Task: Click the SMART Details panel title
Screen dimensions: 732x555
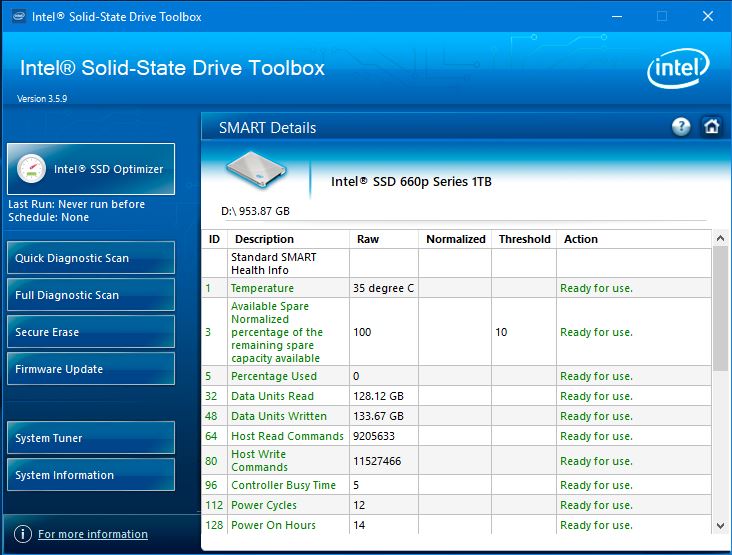Action: tap(267, 127)
